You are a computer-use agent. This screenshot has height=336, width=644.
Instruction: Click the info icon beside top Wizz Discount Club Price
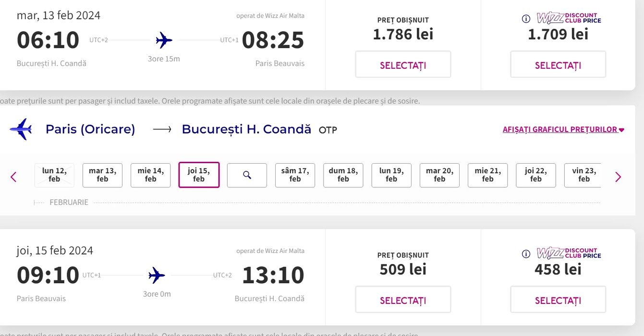point(526,19)
